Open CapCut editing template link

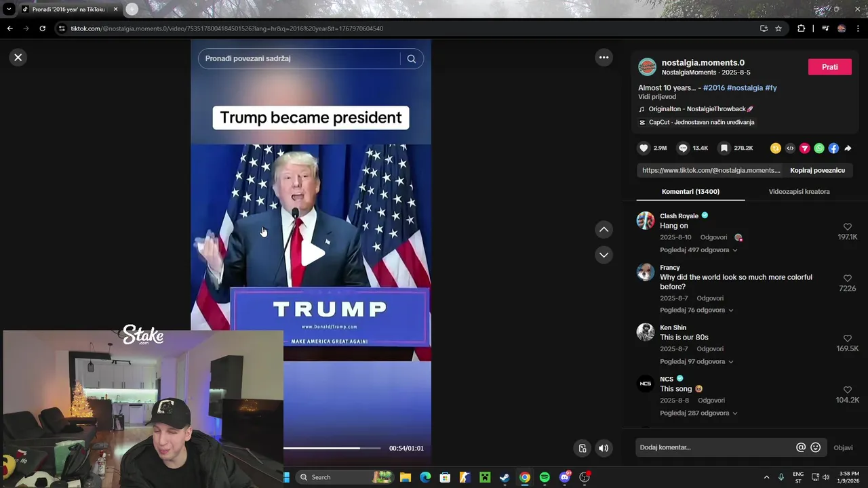pyautogui.click(x=701, y=123)
